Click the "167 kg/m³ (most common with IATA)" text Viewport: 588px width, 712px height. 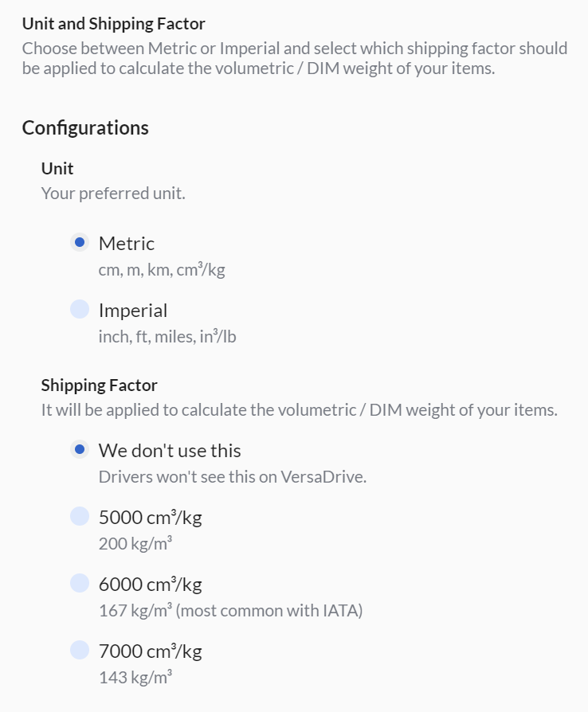click(232, 611)
